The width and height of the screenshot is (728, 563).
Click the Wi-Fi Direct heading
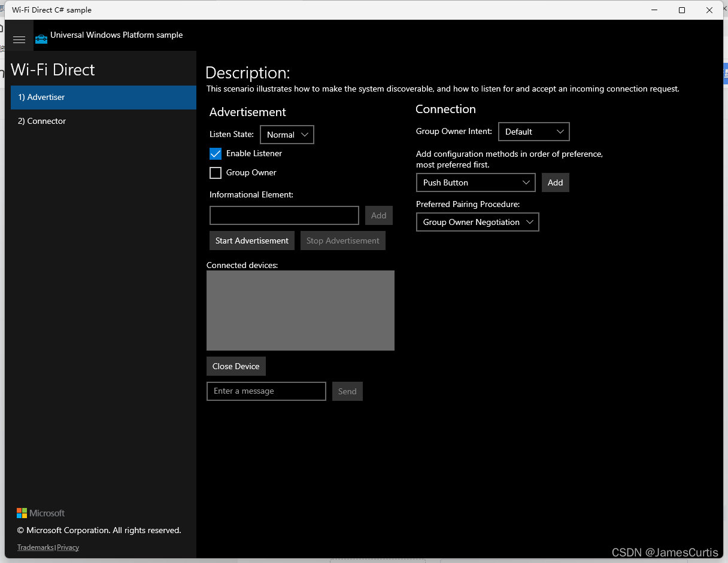click(x=53, y=70)
